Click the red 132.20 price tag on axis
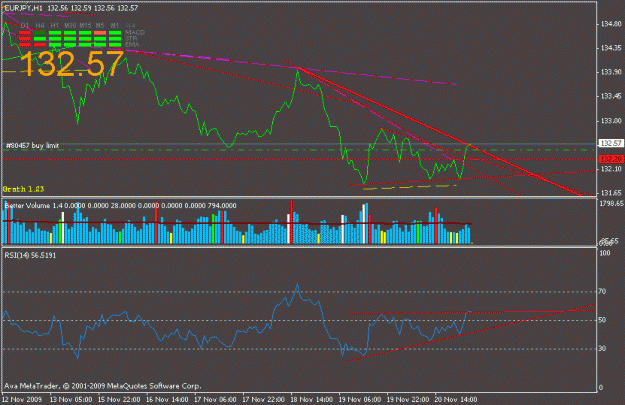 (611, 159)
